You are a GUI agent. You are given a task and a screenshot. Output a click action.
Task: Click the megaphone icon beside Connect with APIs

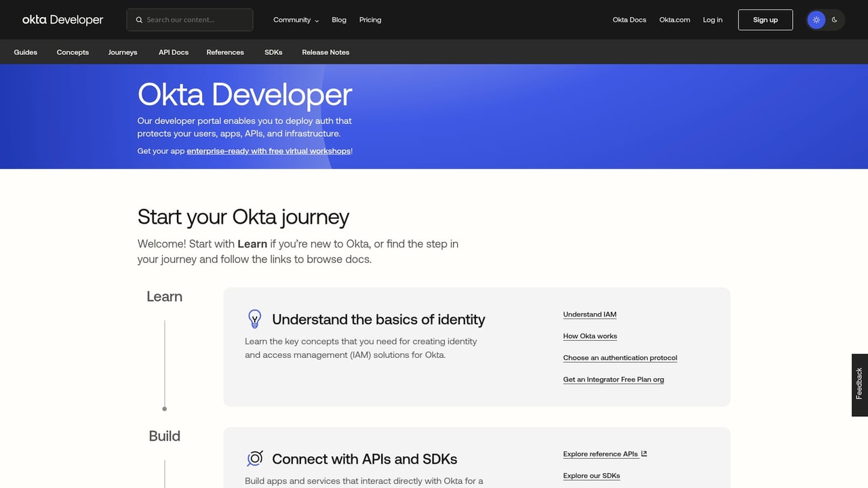(x=254, y=458)
